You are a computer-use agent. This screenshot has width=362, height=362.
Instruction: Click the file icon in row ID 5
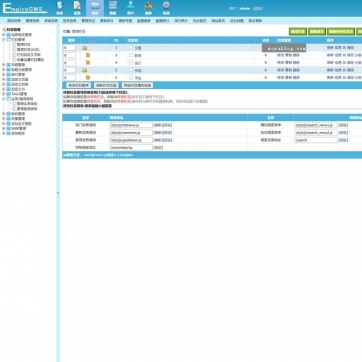pos(88,77)
